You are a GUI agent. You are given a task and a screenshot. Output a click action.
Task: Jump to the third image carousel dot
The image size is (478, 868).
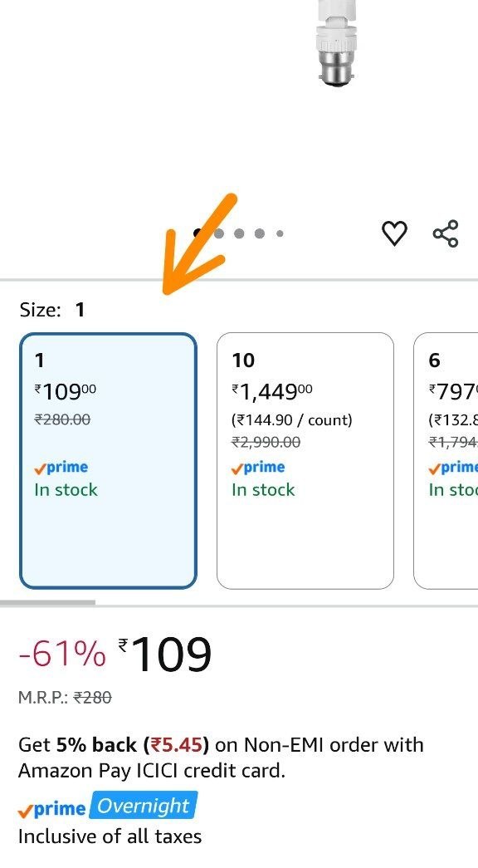tap(239, 233)
